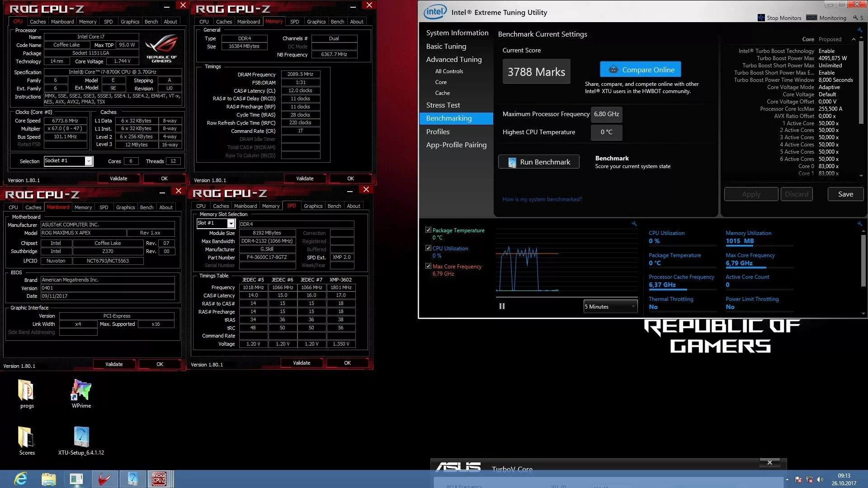The height and width of the screenshot is (488, 868).
Task: Click the 3788 Marks score
Action: point(536,71)
